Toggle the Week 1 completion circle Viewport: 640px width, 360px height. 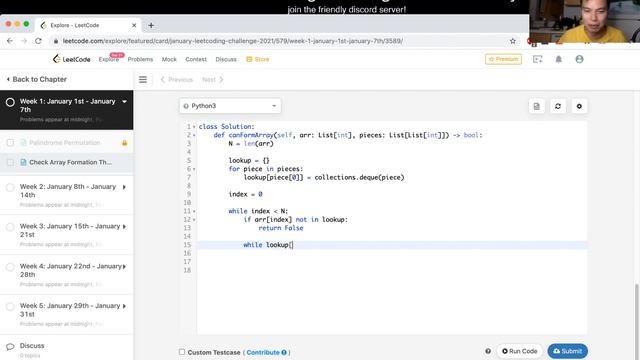[x=10, y=102]
